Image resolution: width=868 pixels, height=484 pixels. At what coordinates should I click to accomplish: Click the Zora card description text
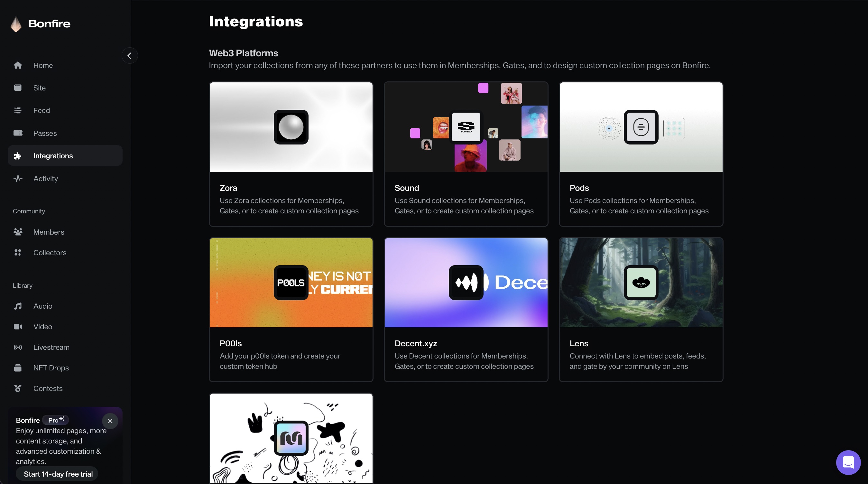289,205
